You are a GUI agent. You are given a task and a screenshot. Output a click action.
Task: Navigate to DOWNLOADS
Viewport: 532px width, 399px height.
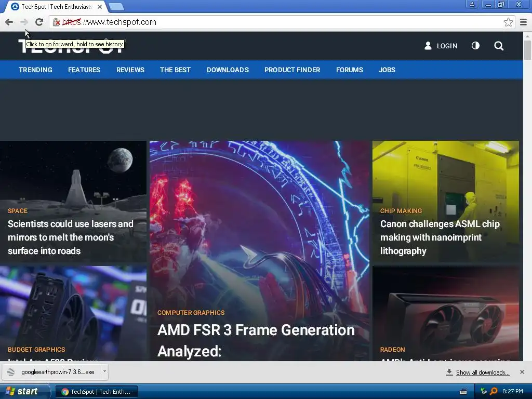(228, 70)
